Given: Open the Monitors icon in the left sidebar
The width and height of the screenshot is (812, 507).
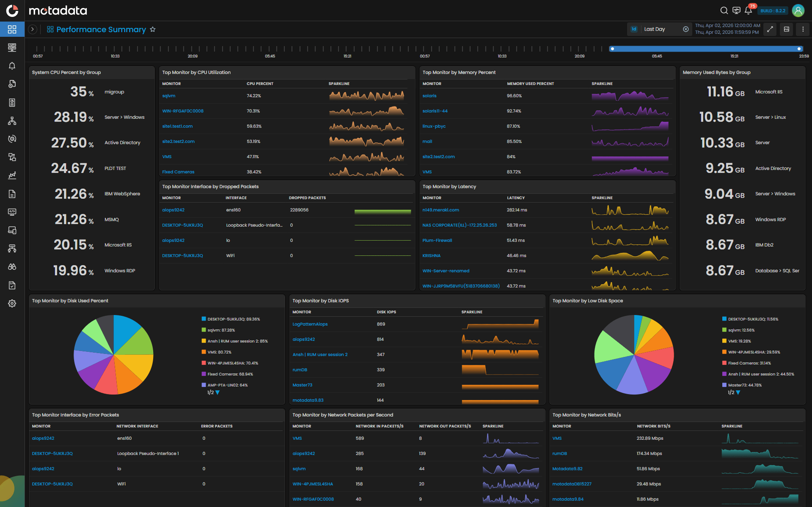Looking at the screenshot, I should coord(12,47).
